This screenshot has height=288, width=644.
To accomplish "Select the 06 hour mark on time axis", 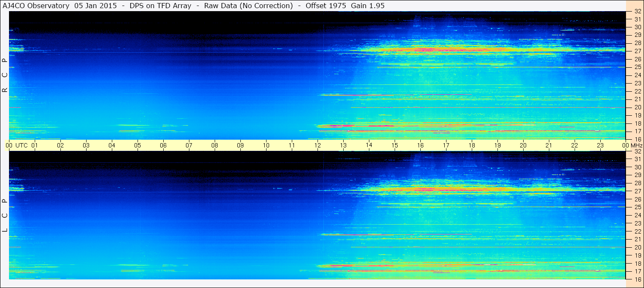I will [x=163, y=145].
